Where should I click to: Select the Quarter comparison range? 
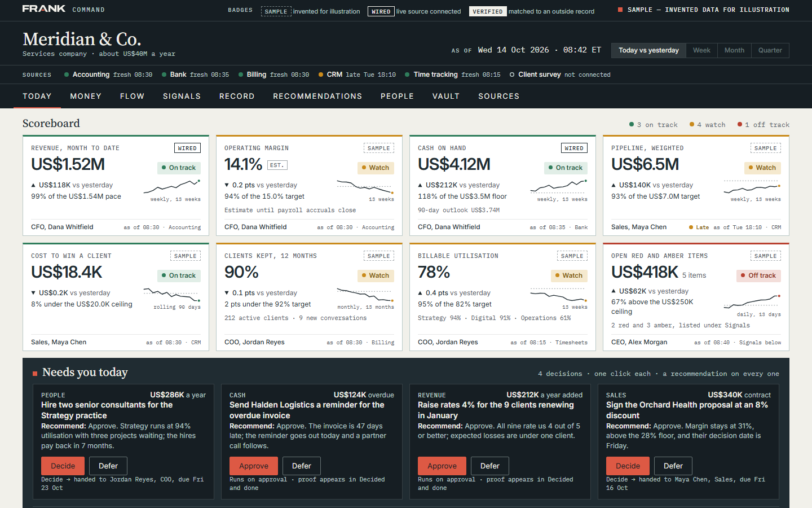point(770,50)
